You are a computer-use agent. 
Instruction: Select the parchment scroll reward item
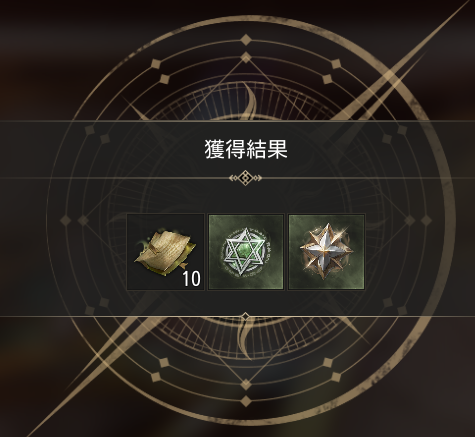(166, 252)
